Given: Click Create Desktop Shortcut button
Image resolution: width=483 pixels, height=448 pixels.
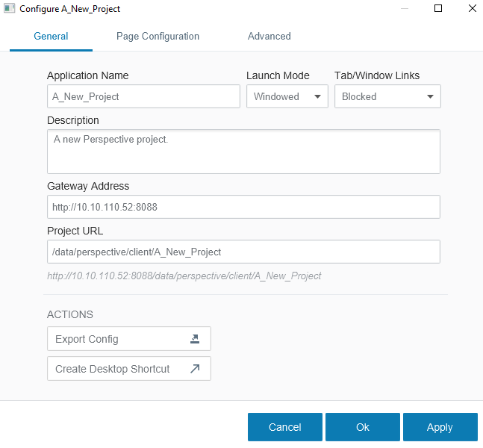Looking at the screenshot, I should pyautogui.click(x=128, y=369).
